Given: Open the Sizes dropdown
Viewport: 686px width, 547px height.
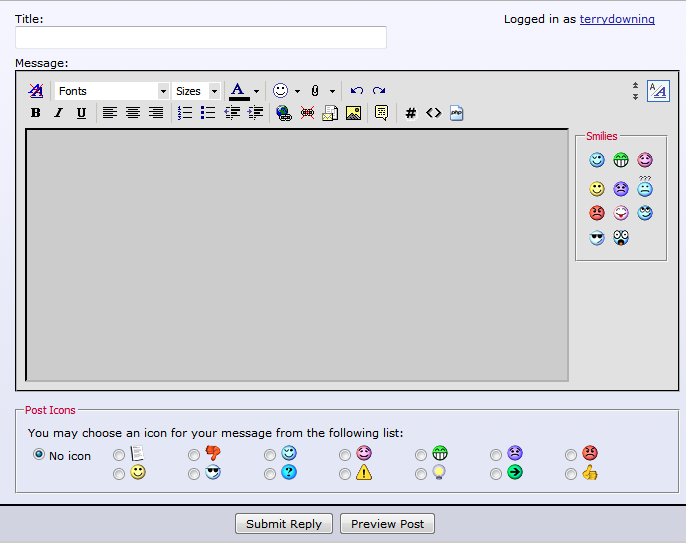Looking at the screenshot, I should [x=196, y=91].
